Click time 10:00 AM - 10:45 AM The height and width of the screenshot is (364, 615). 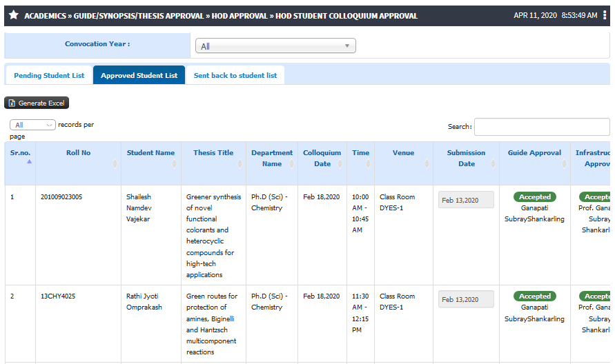pos(360,213)
